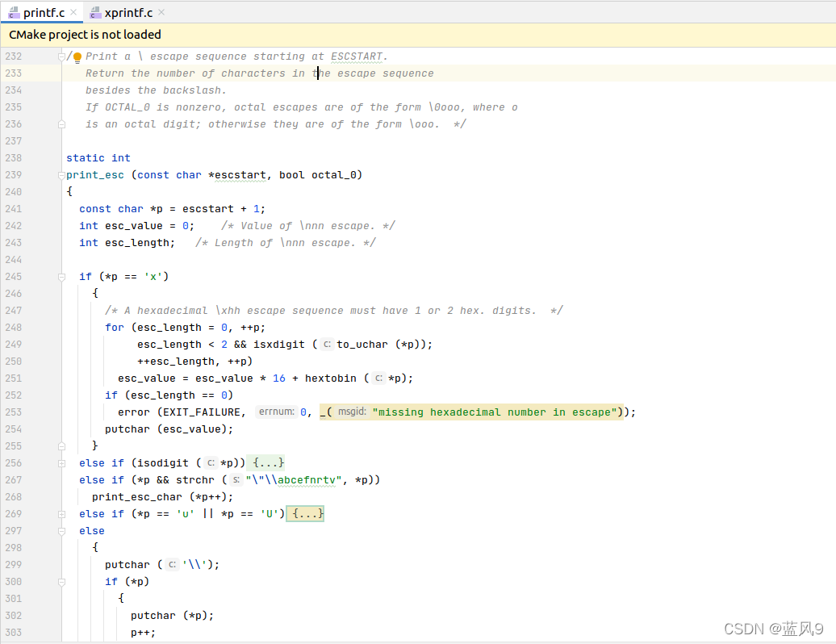Screen dimensions: 836x644
Task: Click the C: hint in the hextobin expression
Action: 377,378
